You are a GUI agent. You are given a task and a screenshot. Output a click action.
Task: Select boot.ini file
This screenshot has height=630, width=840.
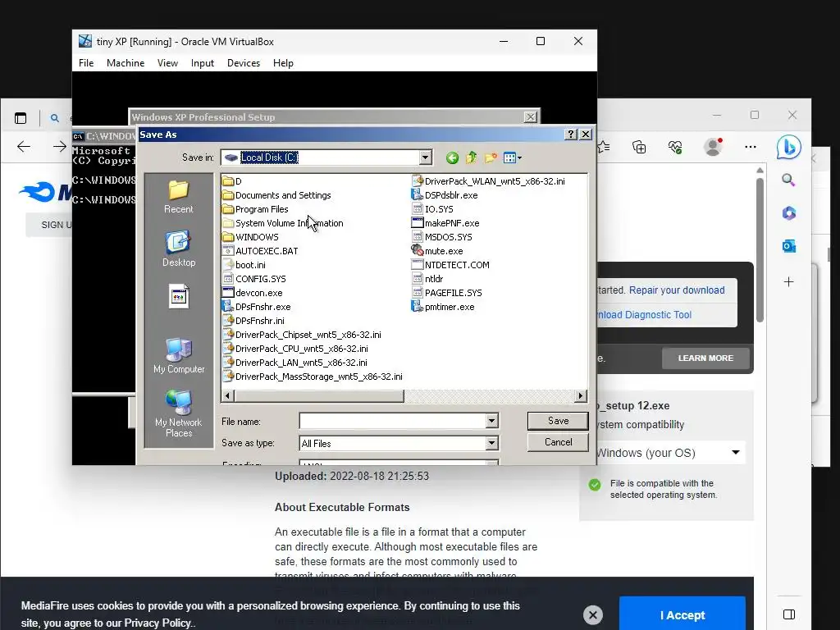[x=244, y=265]
